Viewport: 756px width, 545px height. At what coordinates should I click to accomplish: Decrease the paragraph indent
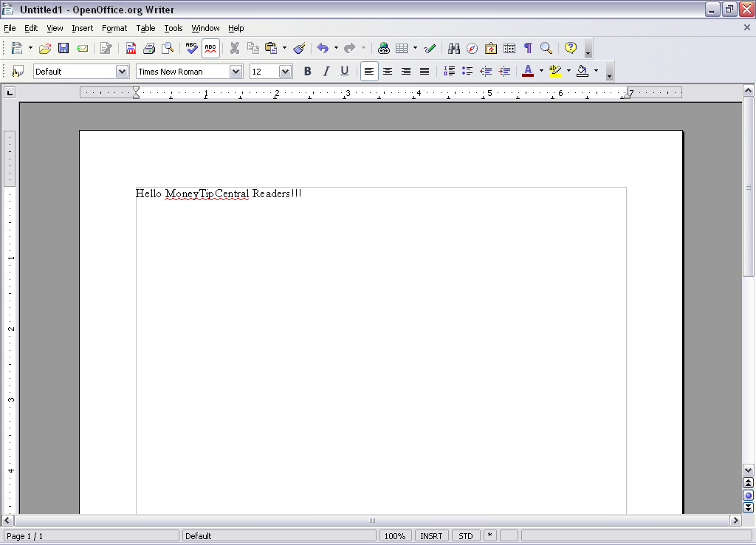486,72
